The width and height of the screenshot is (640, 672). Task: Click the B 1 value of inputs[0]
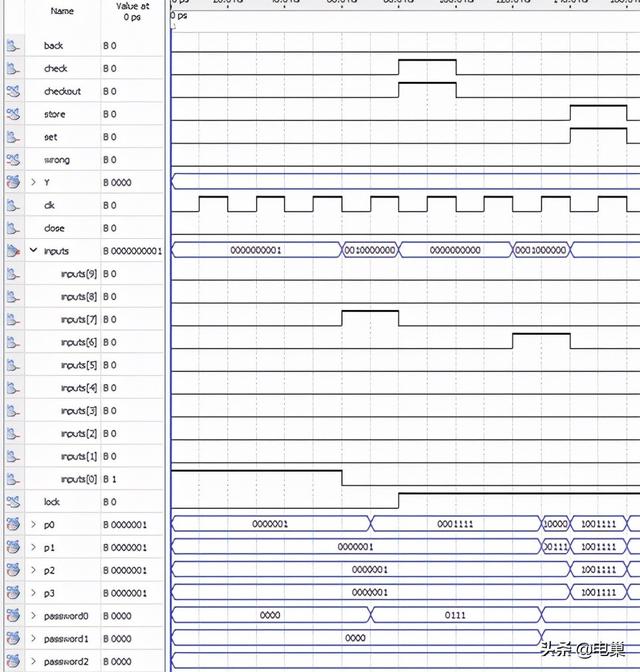tap(110, 479)
